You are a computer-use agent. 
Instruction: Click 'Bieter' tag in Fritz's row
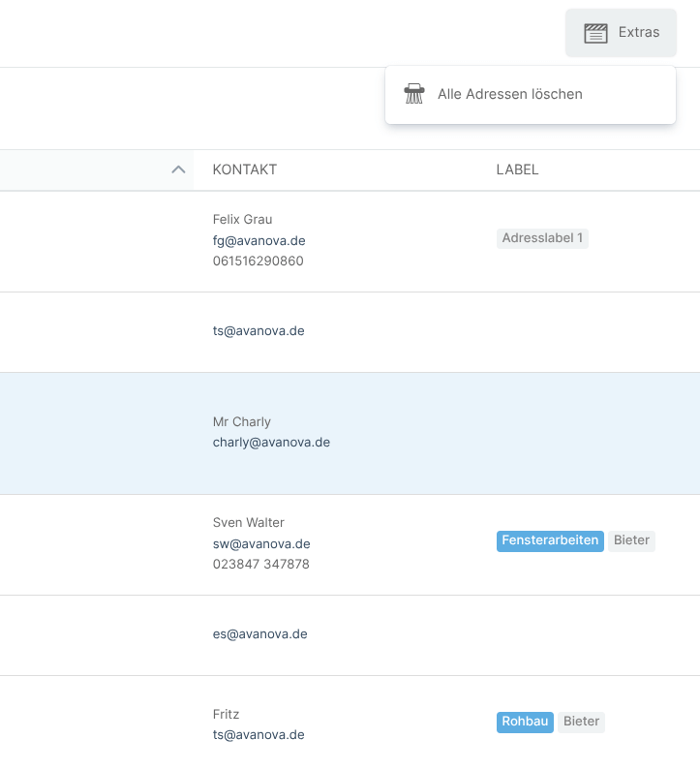[581, 722]
